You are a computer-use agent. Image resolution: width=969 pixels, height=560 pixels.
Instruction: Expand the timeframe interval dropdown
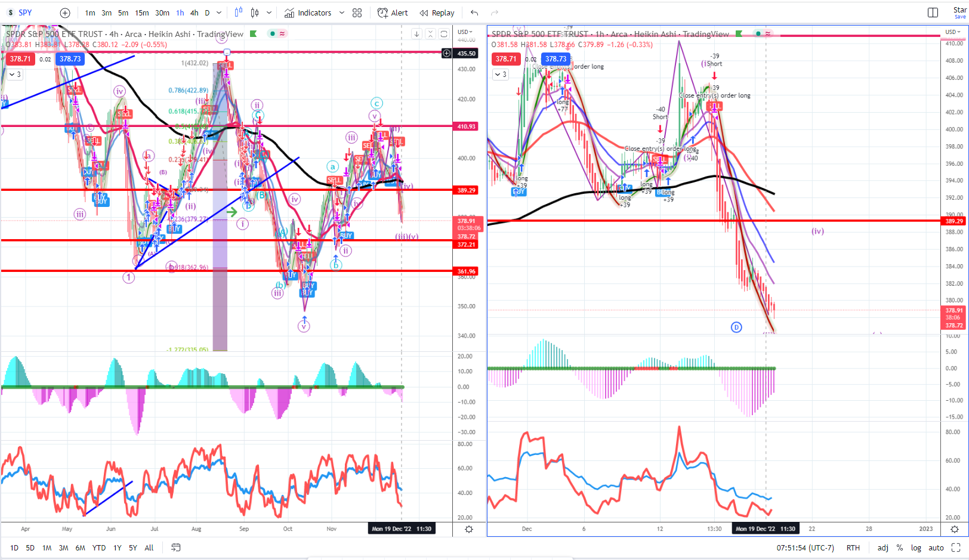[219, 13]
